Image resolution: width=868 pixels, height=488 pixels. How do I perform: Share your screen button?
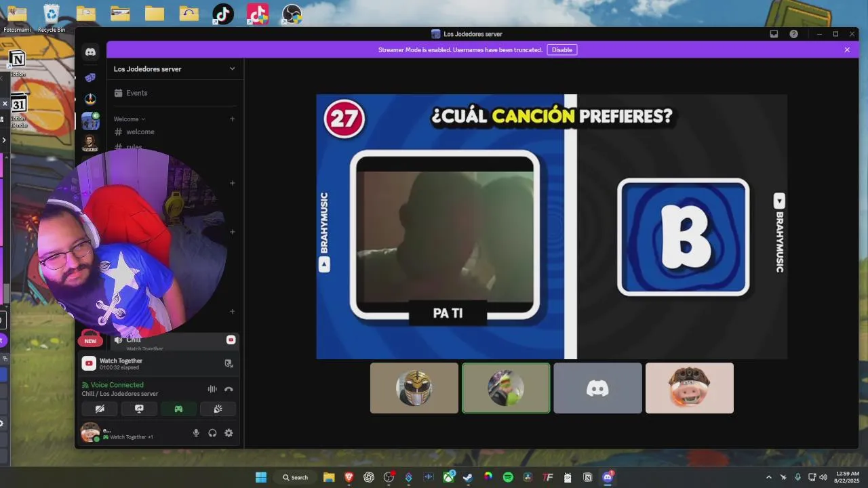pyautogui.click(x=139, y=409)
